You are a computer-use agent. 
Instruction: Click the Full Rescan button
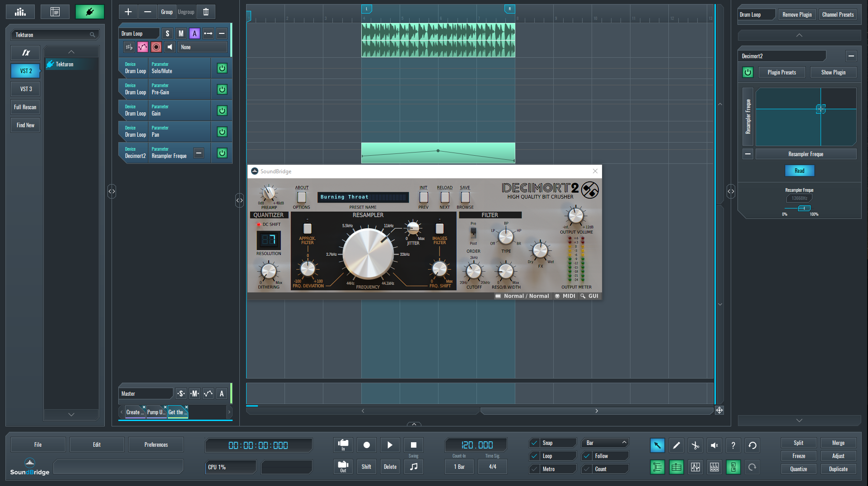coord(25,107)
